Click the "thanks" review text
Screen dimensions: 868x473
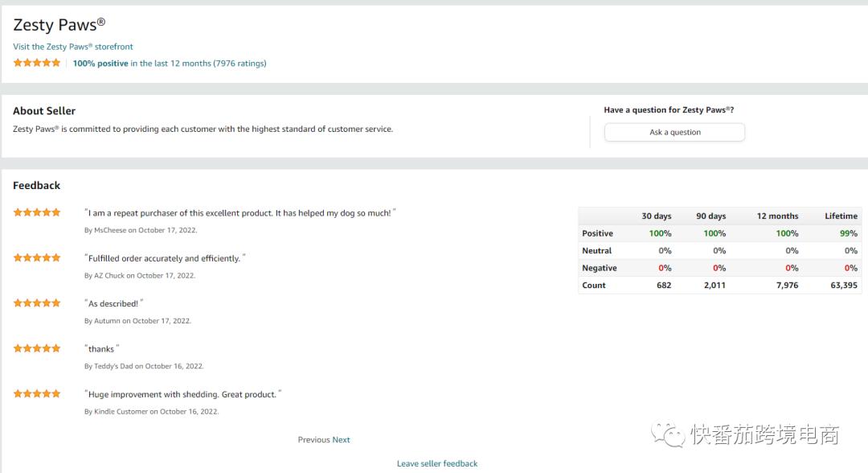(101, 349)
